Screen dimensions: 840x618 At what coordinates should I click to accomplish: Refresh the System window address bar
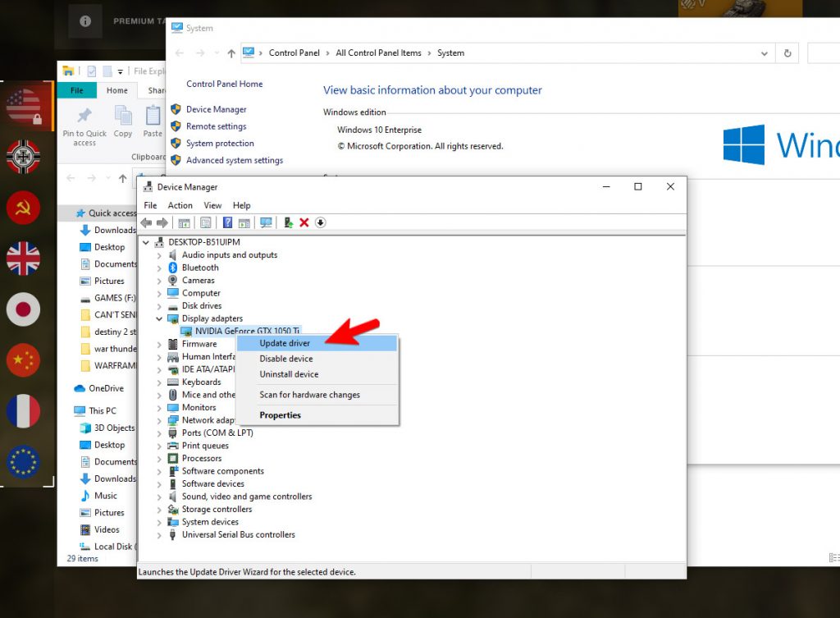point(787,53)
